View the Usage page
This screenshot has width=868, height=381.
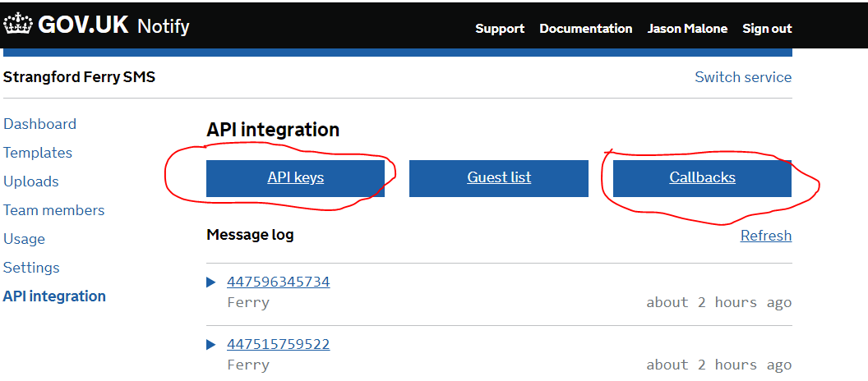(x=25, y=239)
